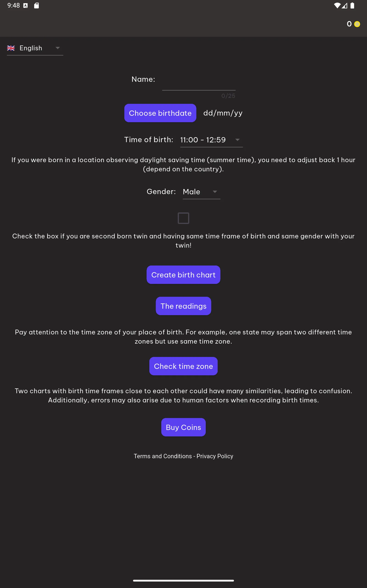The height and width of the screenshot is (588, 367).
Task: Tap the coin balance number 0
Action: 349,24
